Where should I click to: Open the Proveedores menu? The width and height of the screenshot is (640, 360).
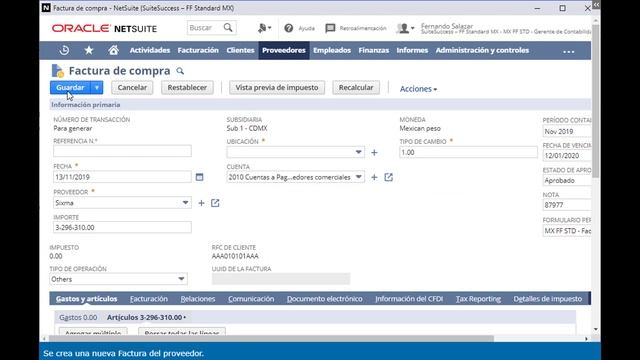(284, 50)
